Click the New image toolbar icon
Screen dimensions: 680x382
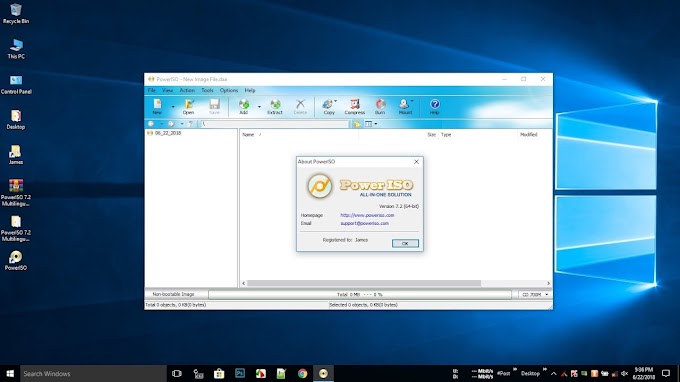[157, 106]
